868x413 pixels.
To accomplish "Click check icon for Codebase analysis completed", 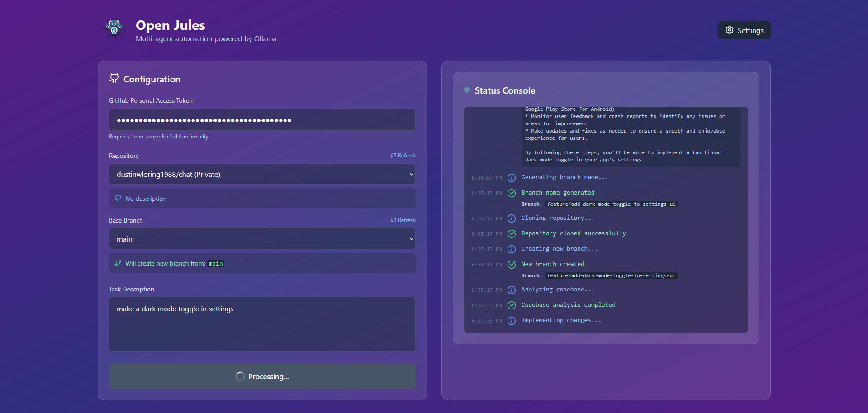I will [512, 305].
